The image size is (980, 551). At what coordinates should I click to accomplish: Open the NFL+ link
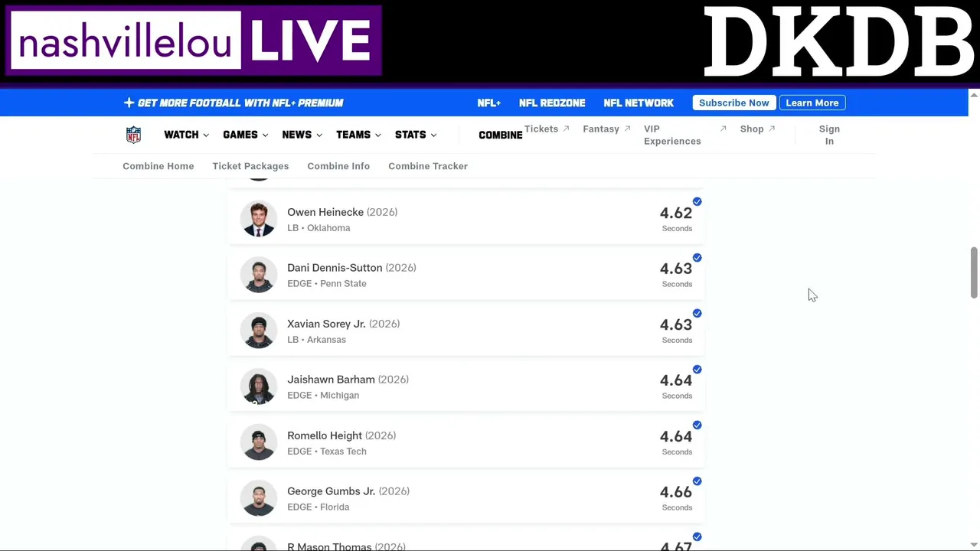488,103
